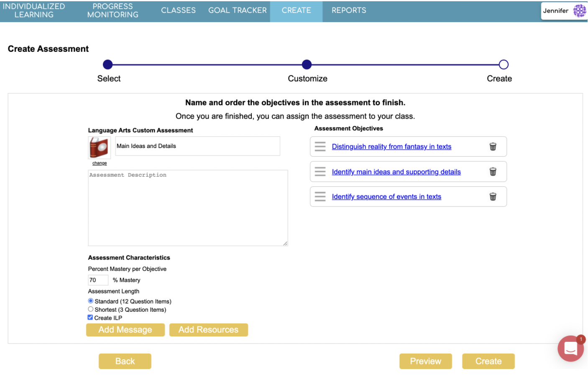This screenshot has width=588, height=387.
Task: Open the "Identify main ideas and supporting details" objective link
Action: click(x=396, y=171)
